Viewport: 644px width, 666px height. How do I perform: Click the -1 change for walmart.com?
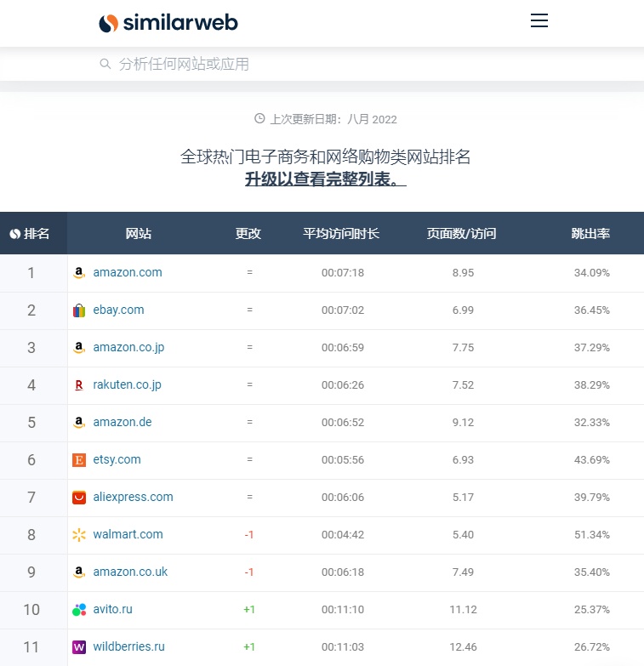pos(249,534)
